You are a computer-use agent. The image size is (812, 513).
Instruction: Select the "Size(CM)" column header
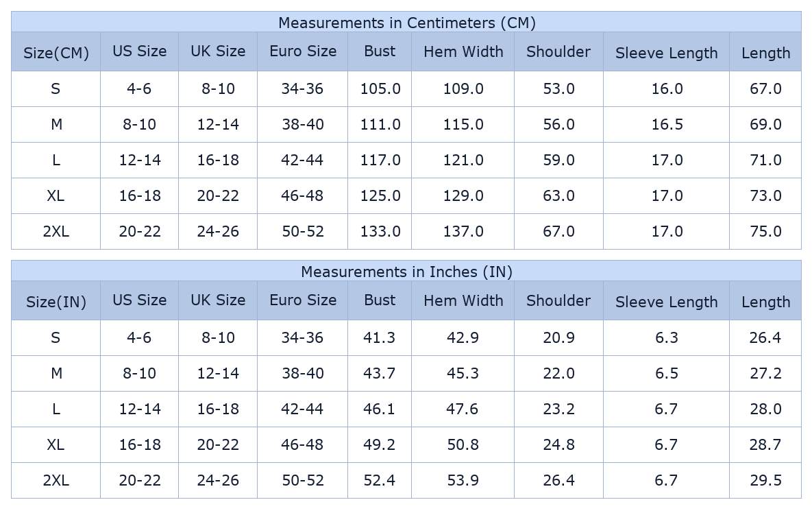pos(56,53)
